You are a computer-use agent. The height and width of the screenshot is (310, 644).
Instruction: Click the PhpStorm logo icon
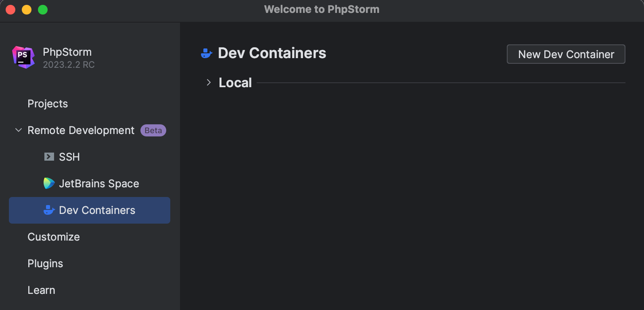click(23, 57)
